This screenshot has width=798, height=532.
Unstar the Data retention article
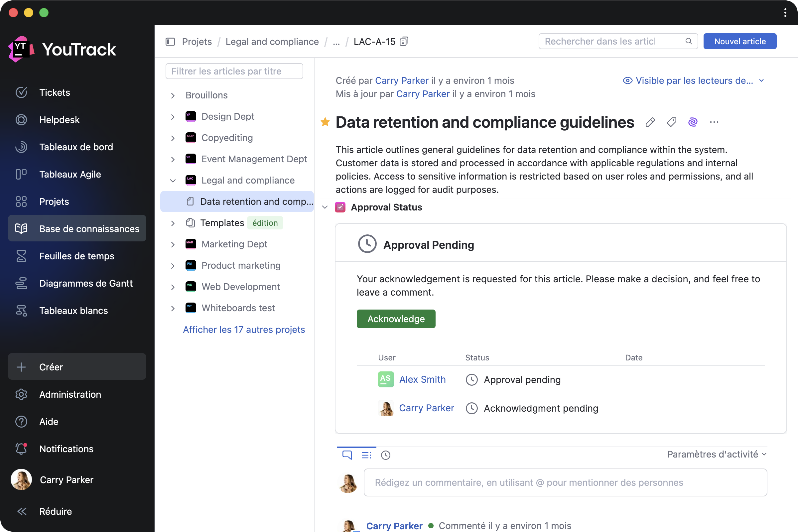click(325, 122)
